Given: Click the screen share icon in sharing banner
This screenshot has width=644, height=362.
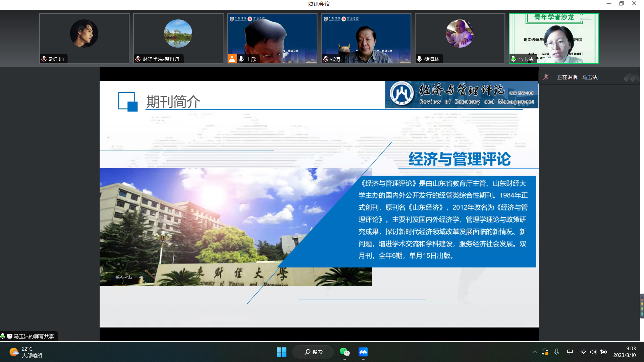Looking at the screenshot, I should 10,336.
